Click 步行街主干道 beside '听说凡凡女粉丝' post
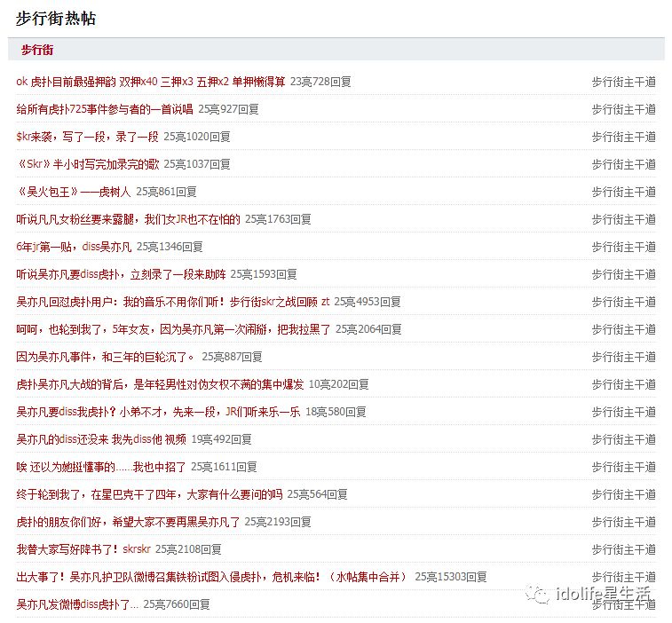 click(623, 219)
